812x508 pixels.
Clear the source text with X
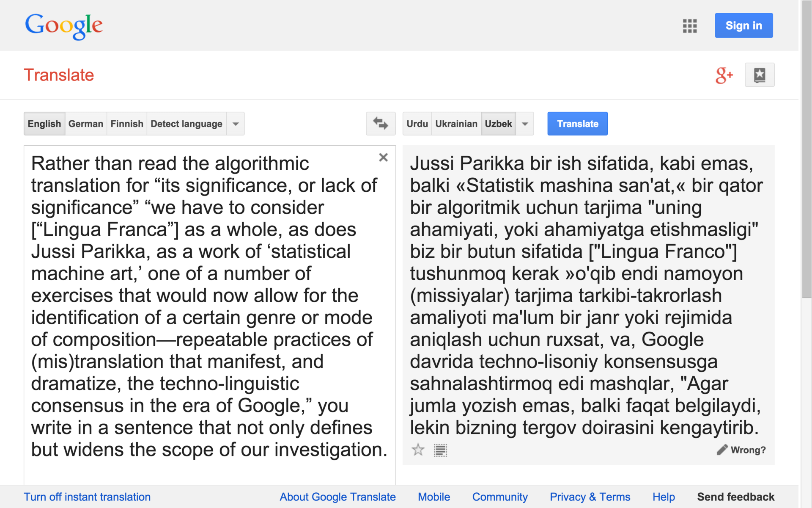click(383, 157)
